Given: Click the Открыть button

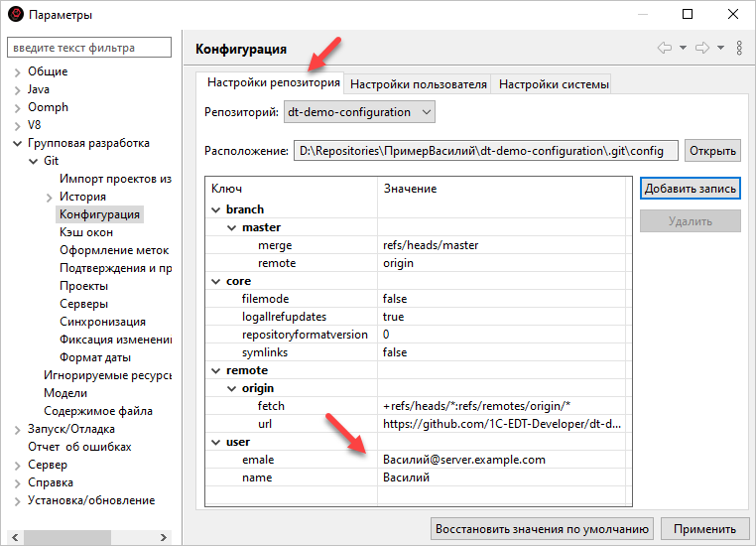Looking at the screenshot, I should [x=712, y=151].
